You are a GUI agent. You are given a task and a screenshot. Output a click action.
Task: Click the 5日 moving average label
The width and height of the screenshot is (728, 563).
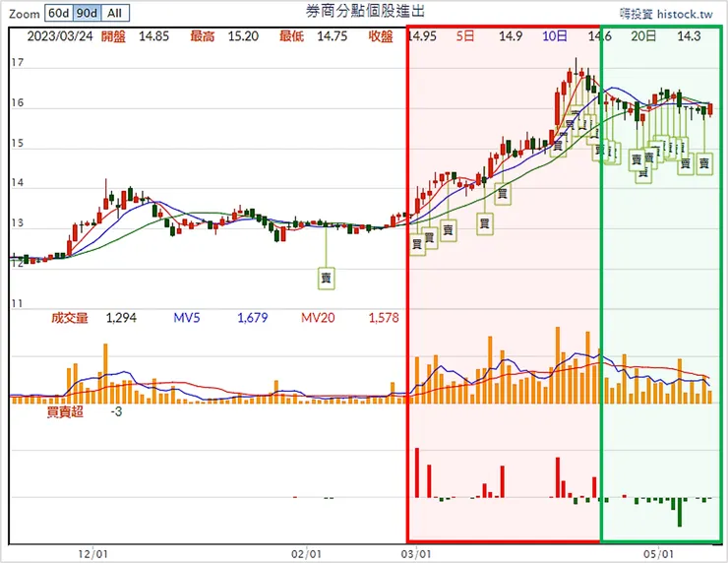pos(465,36)
